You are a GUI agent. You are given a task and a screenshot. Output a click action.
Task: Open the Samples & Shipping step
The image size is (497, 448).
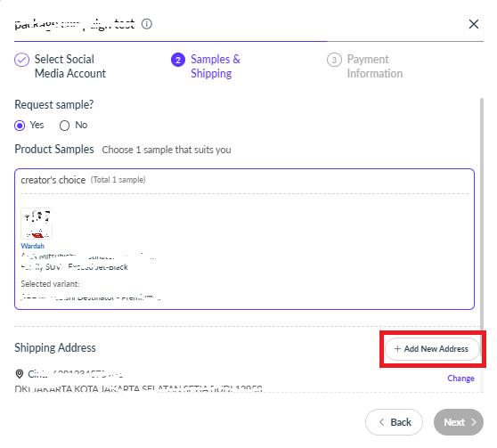point(206,66)
